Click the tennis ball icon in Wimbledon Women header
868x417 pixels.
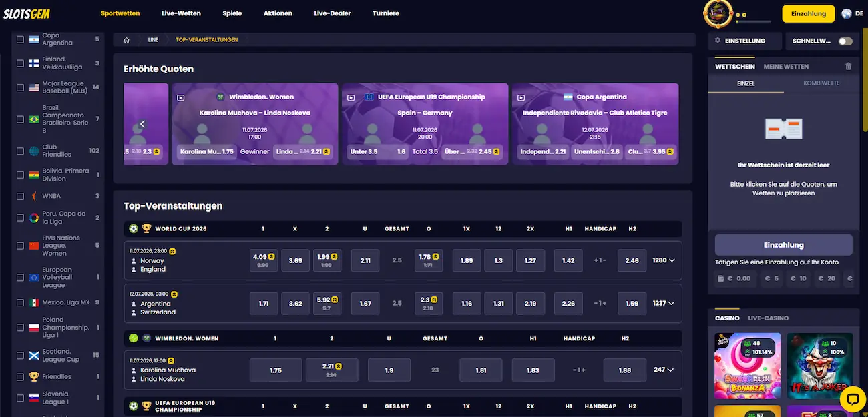pyautogui.click(x=133, y=338)
